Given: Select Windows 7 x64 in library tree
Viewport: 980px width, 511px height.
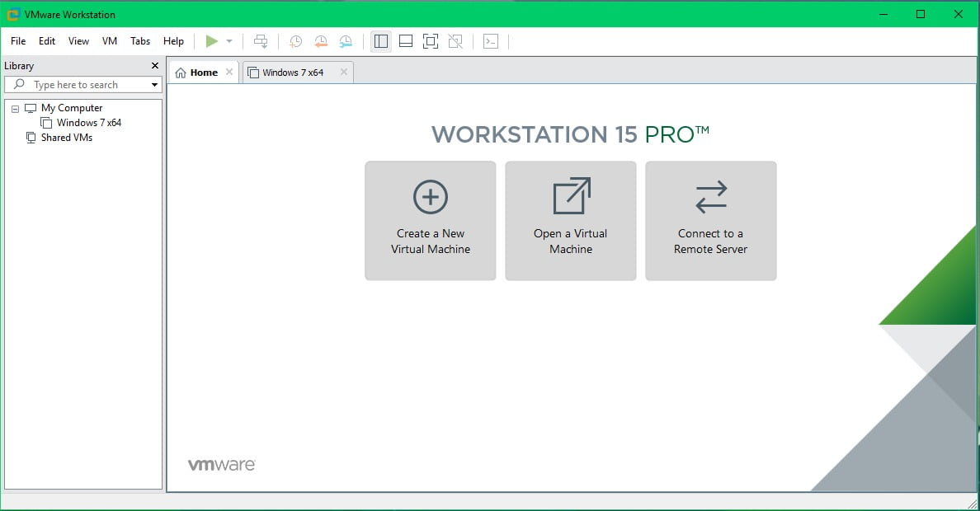Looking at the screenshot, I should (89, 123).
